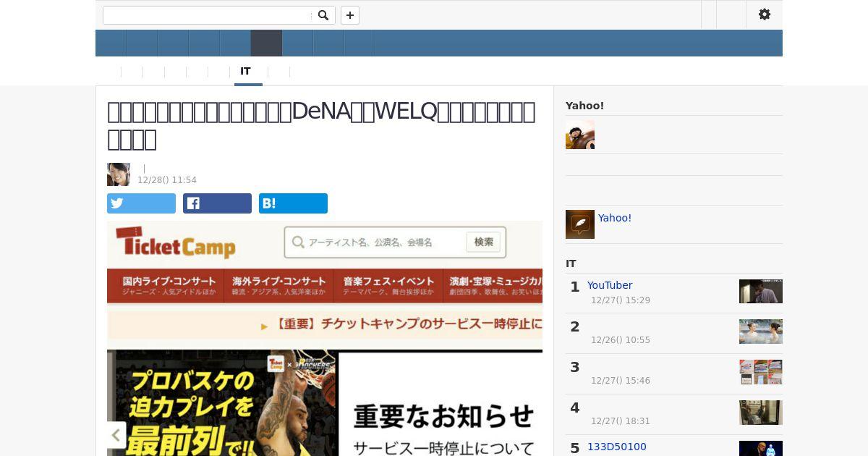Bookmark the article with the Hatena B! button
This screenshot has height=456, width=868.
293,203
